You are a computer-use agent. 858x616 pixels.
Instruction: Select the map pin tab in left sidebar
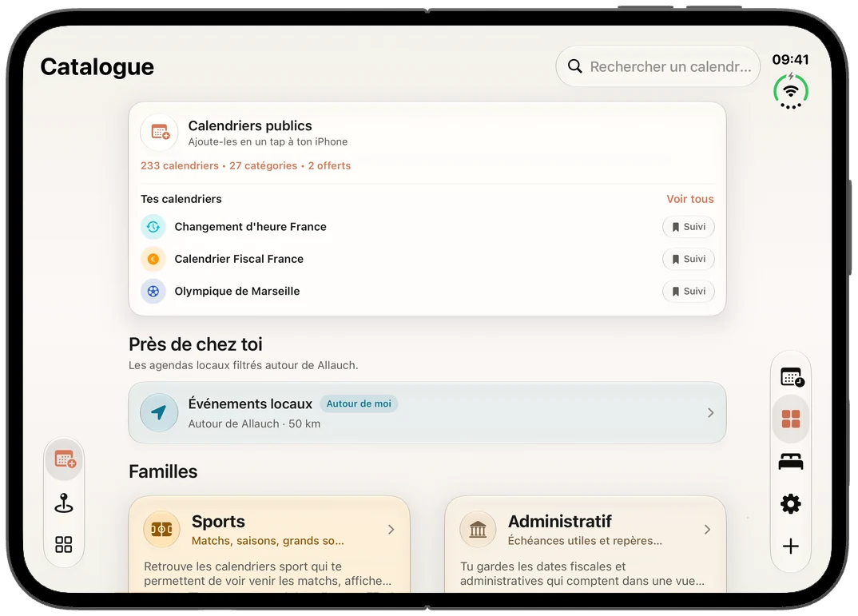coord(64,503)
